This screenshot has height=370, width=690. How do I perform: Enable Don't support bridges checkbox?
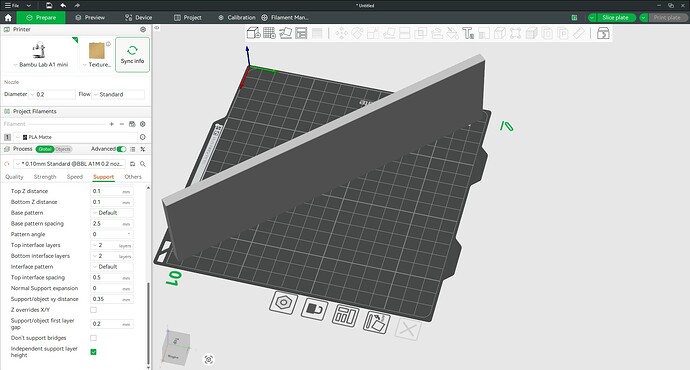point(93,338)
